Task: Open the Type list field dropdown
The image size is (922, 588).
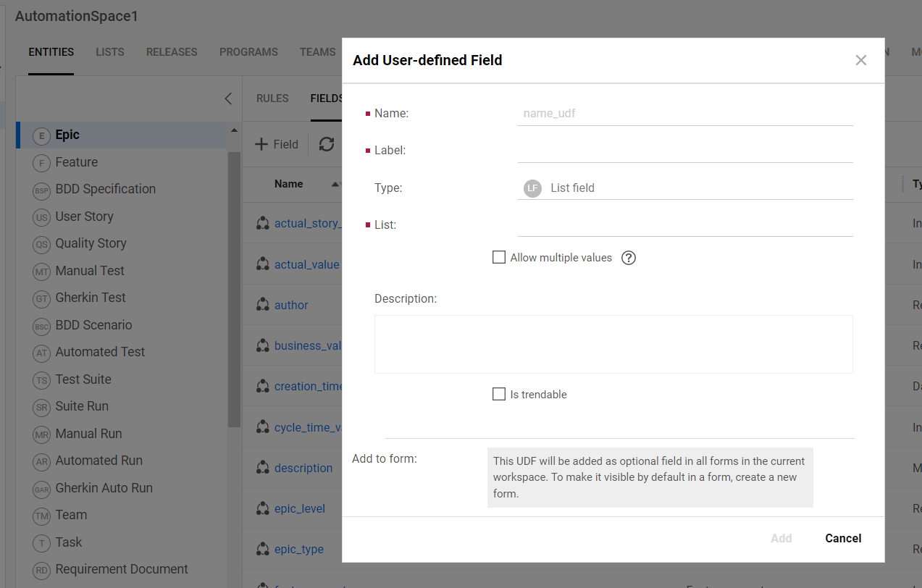Action: tap(684, 188)
